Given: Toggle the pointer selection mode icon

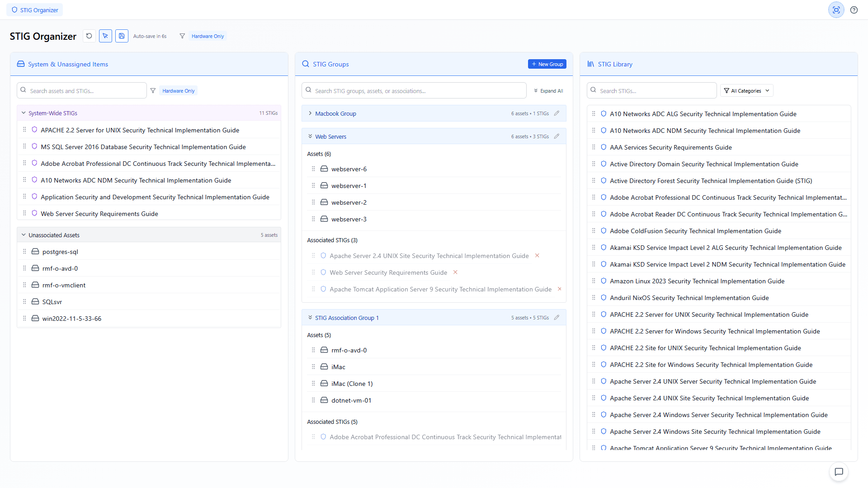Looking at the screenshot, I should (105, 36).
